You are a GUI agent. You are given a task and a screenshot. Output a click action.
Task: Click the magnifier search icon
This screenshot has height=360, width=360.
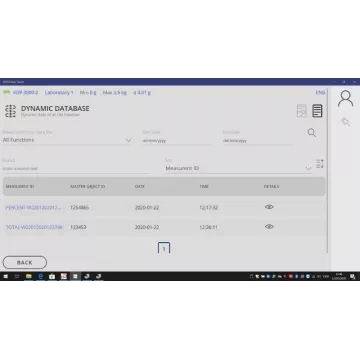312,133
